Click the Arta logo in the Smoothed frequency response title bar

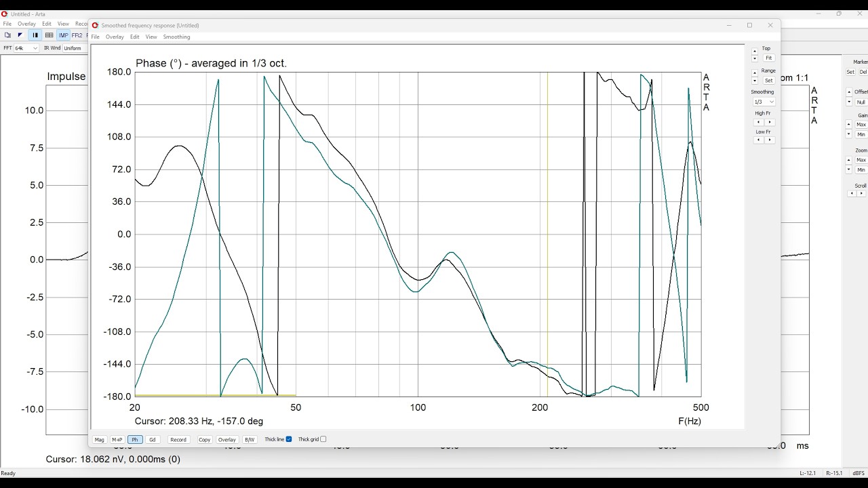pos(95,25)
